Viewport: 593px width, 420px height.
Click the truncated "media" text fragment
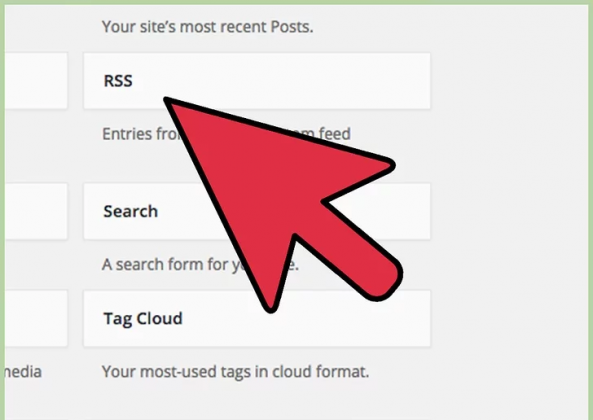pos(23,372)
